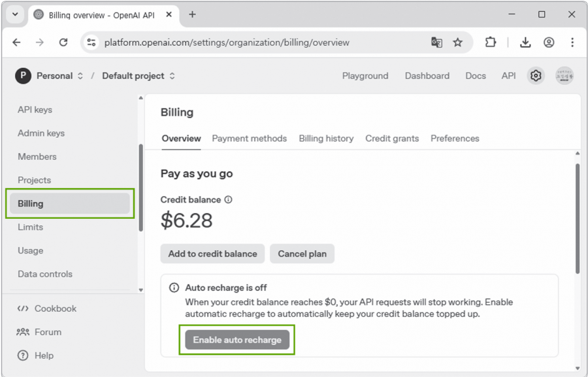Bookmark this page with the star
This screenshot has width=588, height=377.
click(457, 42)
